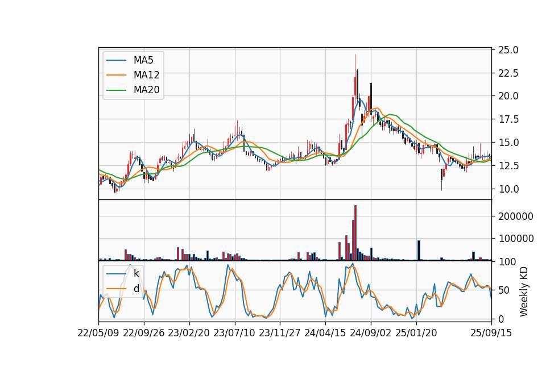Click the 23/07/10 date tick label

(234, 333)
